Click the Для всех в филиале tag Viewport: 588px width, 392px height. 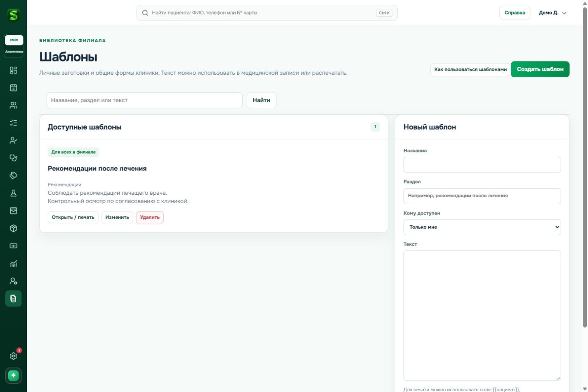click(73, 152)
